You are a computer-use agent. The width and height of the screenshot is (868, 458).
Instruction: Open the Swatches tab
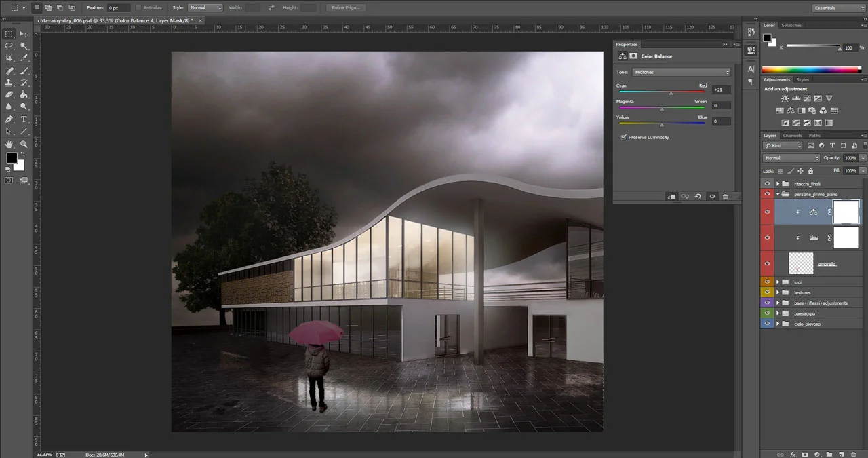click(791, 26)
